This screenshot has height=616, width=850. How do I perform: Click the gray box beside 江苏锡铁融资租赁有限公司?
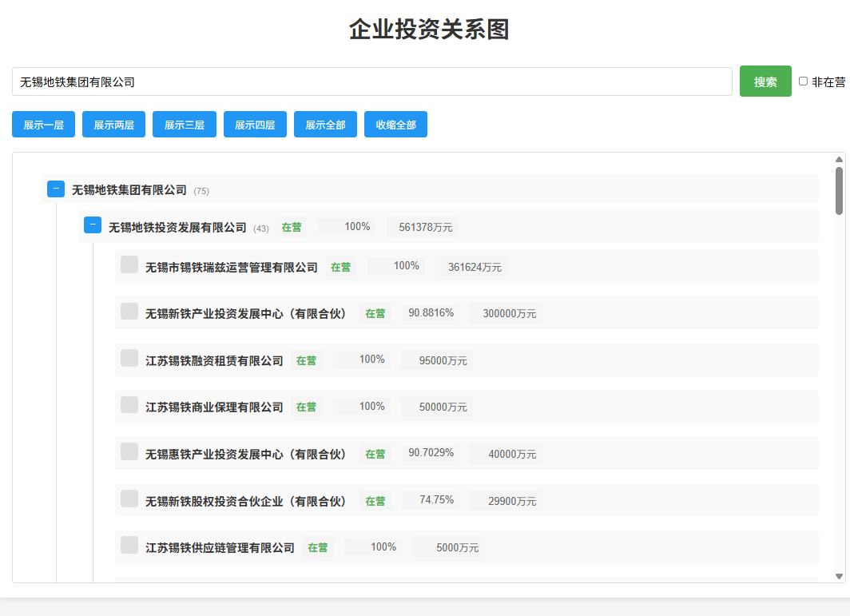tap(129, 359)
